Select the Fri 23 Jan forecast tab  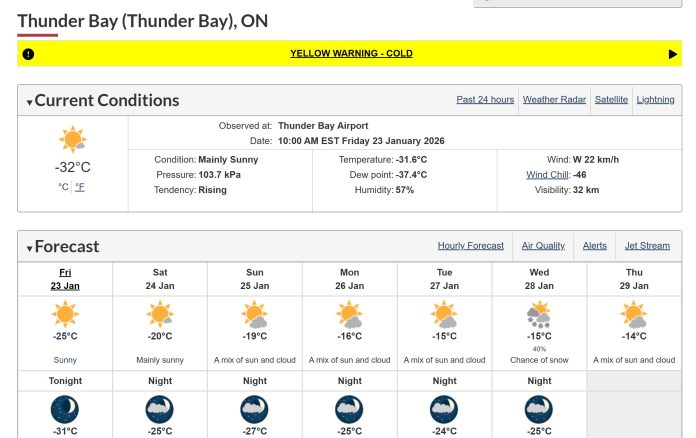(x=65, y=278)
